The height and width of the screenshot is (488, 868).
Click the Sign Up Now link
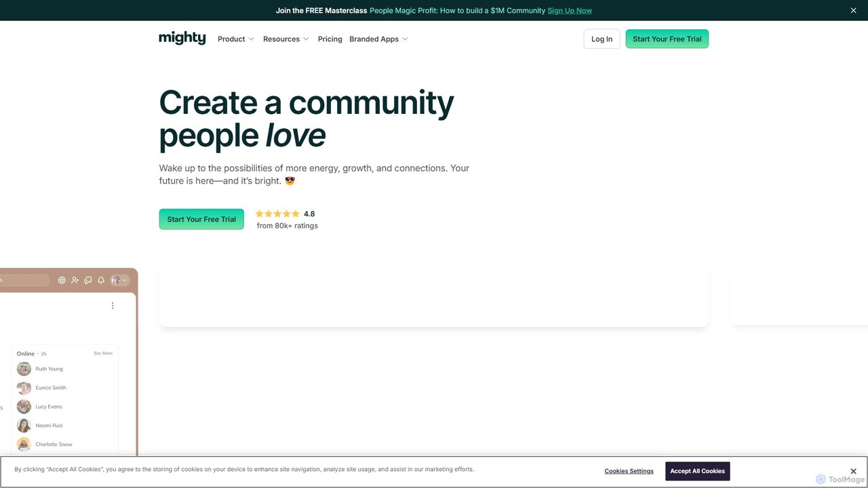(x=570, y=10)
